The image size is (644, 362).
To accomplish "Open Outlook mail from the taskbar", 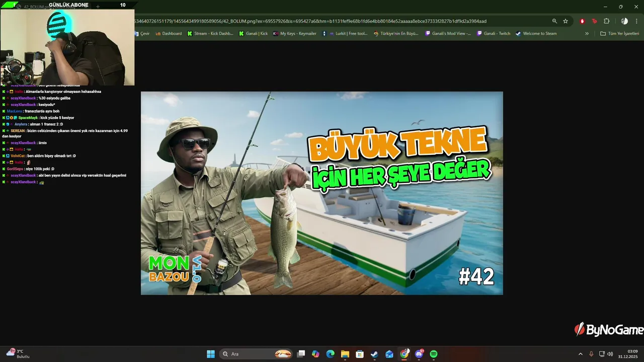I will 389,354.
